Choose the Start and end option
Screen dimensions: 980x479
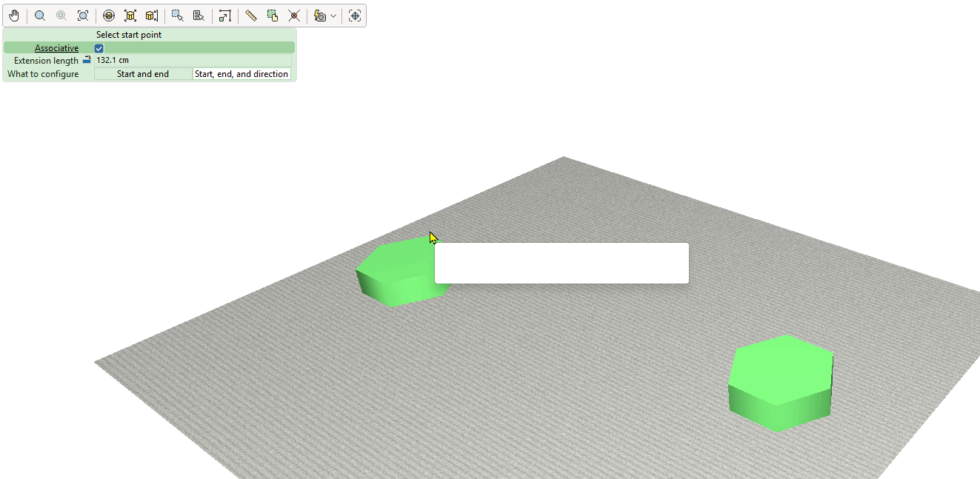143,74
